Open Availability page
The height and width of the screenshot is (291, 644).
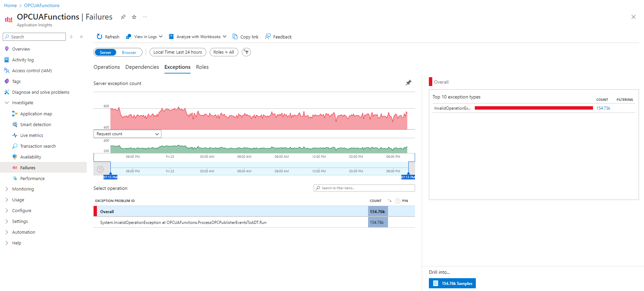pos(30,157)
